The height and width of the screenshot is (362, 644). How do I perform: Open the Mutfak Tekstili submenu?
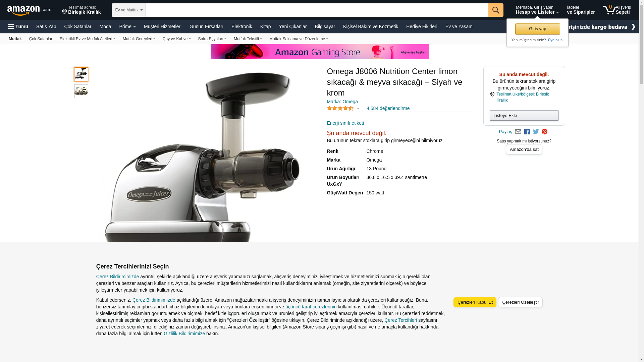tap(248, 39)
